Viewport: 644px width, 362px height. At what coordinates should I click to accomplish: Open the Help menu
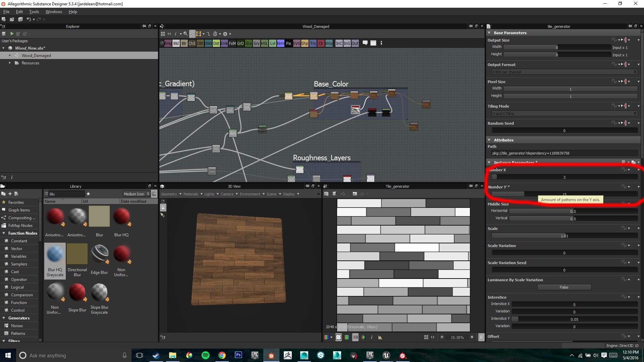point(73,12)
